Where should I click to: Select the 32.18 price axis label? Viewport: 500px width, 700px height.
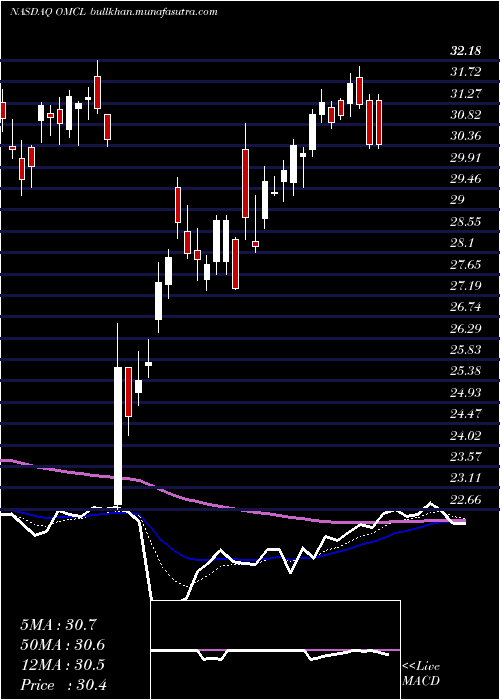click(x=466, y=51)
